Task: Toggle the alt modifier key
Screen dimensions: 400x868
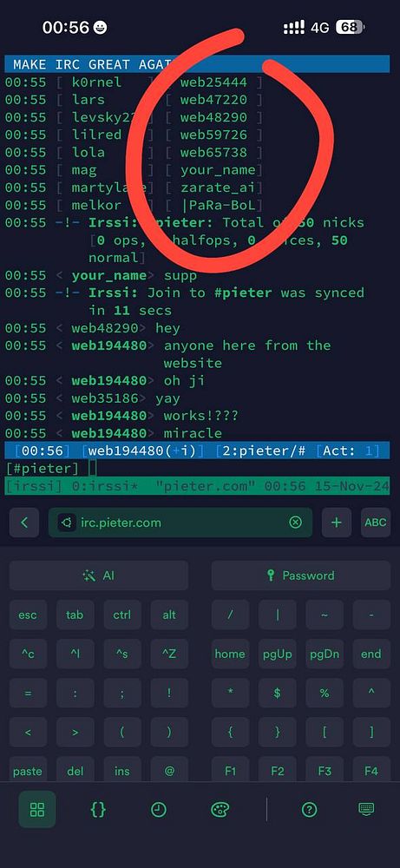Action: click(x=169, y=615)
